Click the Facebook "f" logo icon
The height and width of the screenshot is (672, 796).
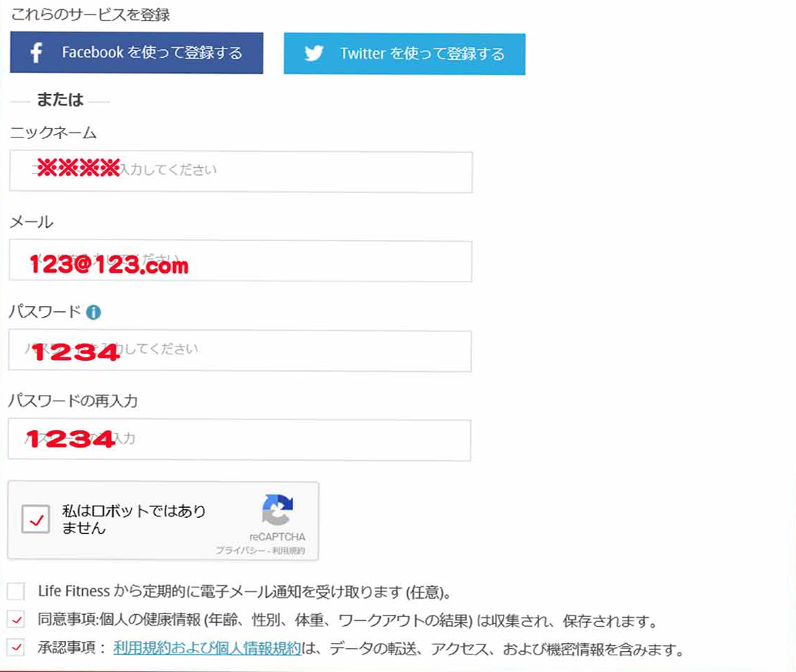36,53
